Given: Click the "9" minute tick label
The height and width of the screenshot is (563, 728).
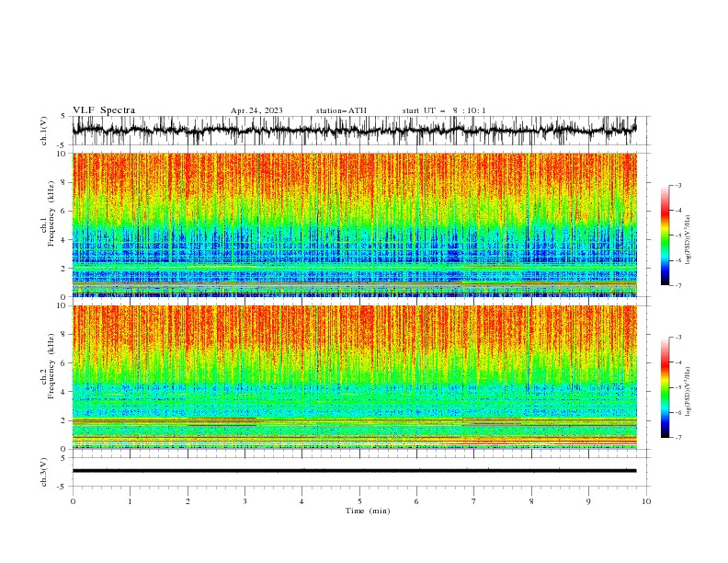Looking at the screenshot, I should pyautogui.click(x=588, y=501).
